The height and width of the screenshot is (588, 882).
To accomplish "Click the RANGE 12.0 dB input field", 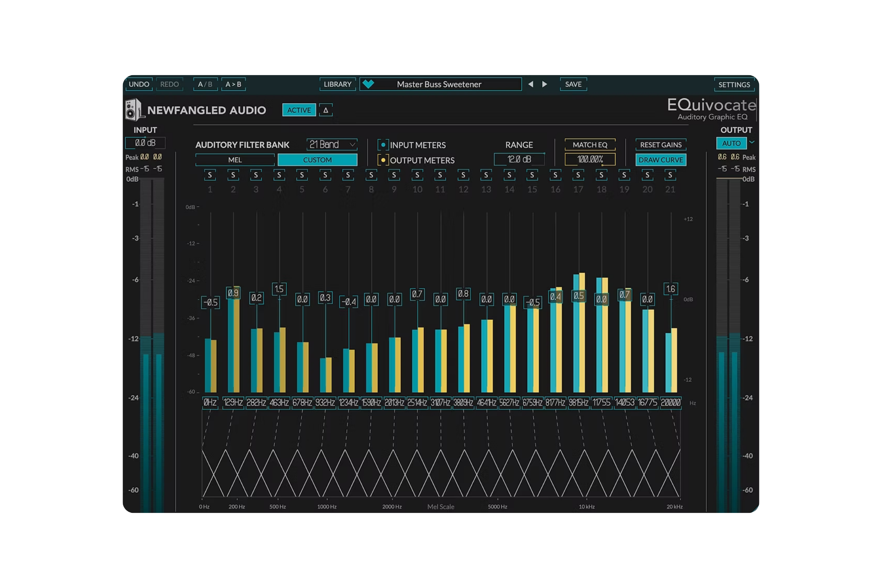I will click(x=519, y=158).
